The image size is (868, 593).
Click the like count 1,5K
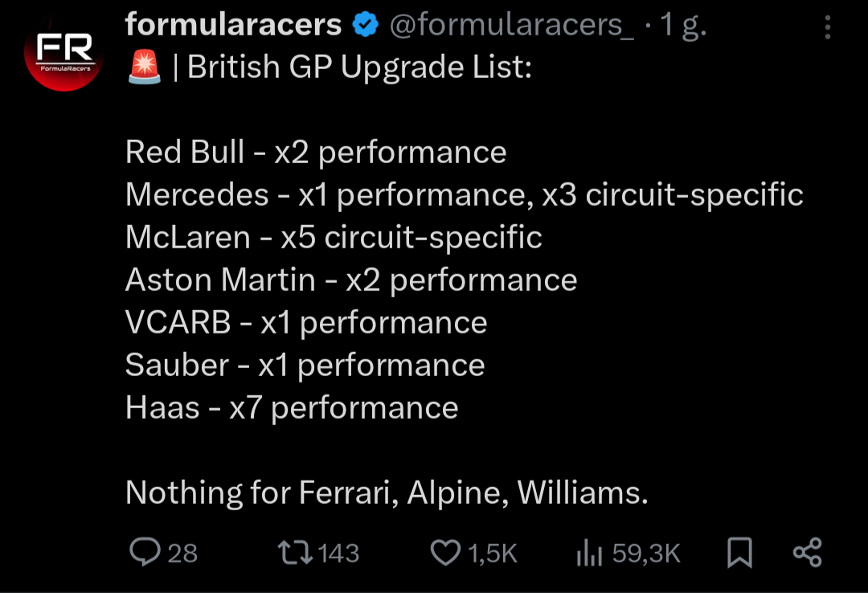coord(492,553)
